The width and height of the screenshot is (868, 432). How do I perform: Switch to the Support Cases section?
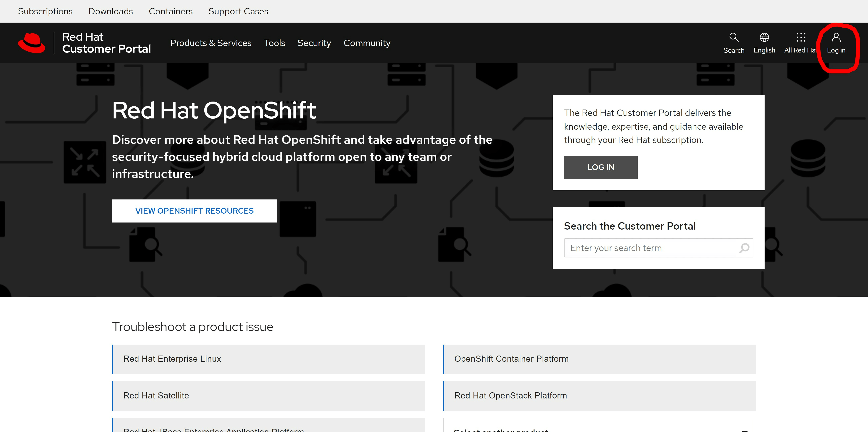click(238, 11)
